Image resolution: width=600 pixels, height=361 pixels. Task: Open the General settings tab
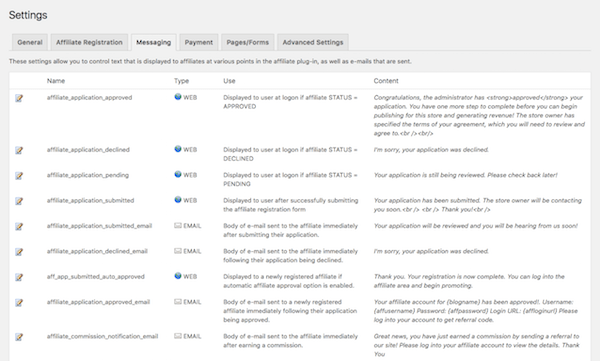pyautogui.click(x=30, y=42)
